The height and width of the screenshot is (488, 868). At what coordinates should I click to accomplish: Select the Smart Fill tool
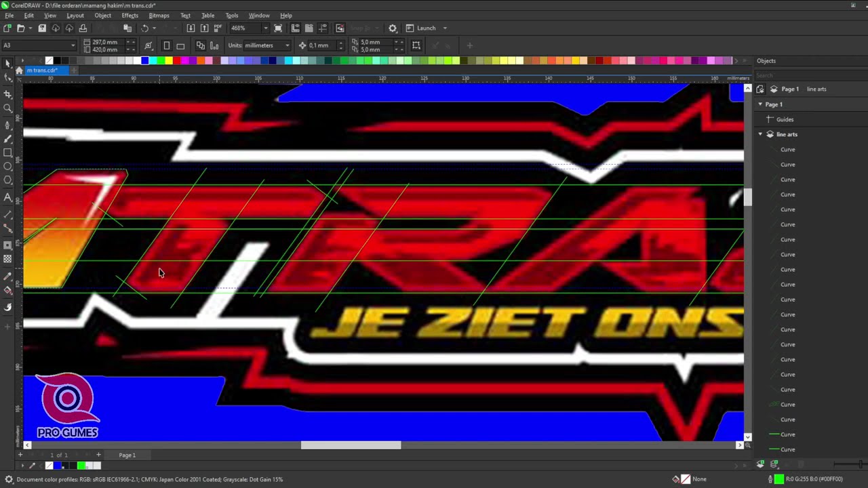[x=8, y=307]
